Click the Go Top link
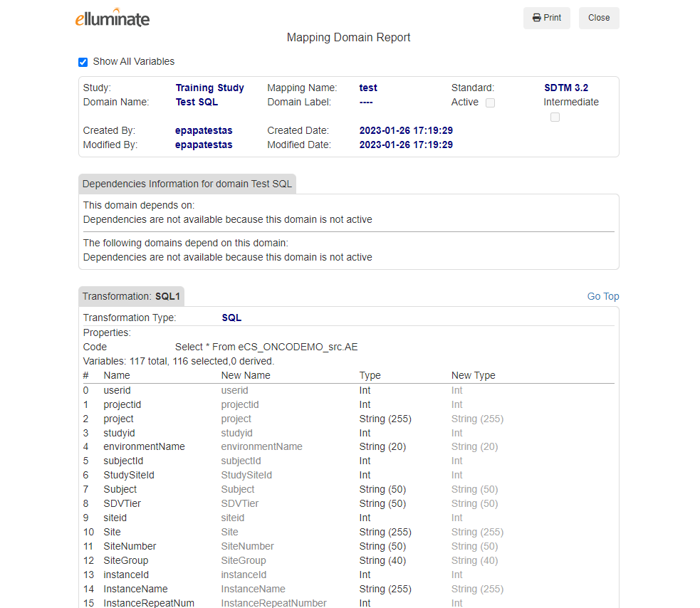Viewport: 700px width, 608px height. point(602,296)
